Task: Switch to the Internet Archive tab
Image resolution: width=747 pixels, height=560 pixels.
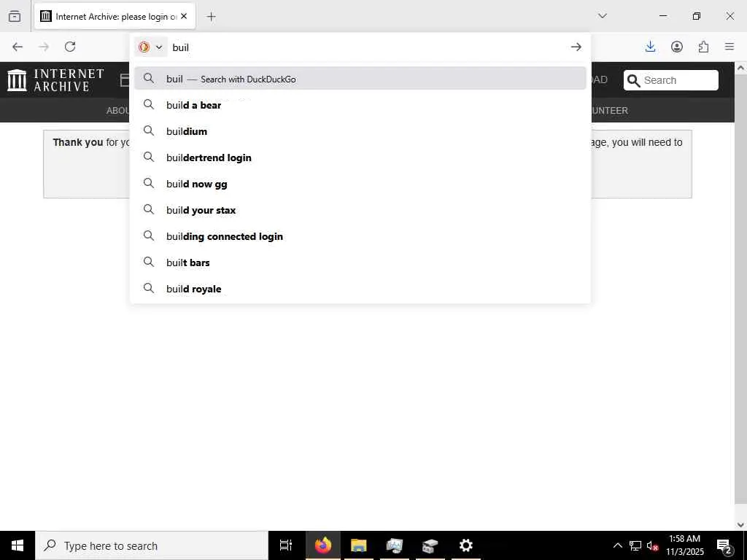Action: pos(115,16)
